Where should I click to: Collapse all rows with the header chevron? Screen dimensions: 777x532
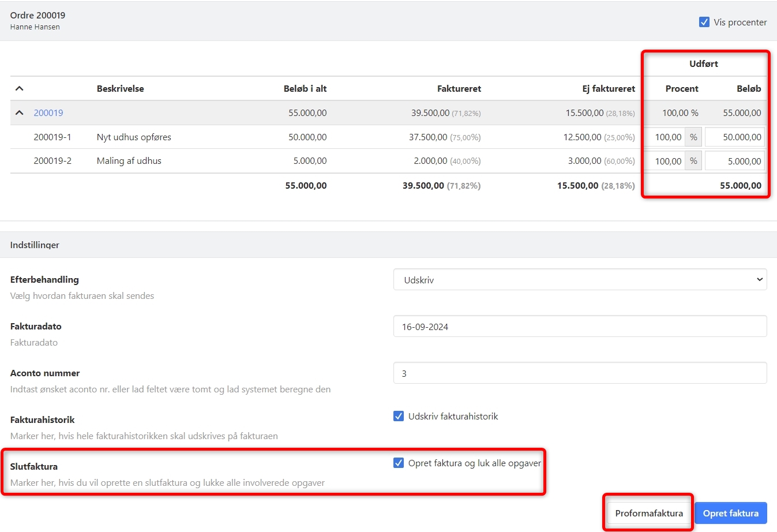click(19, 88)
